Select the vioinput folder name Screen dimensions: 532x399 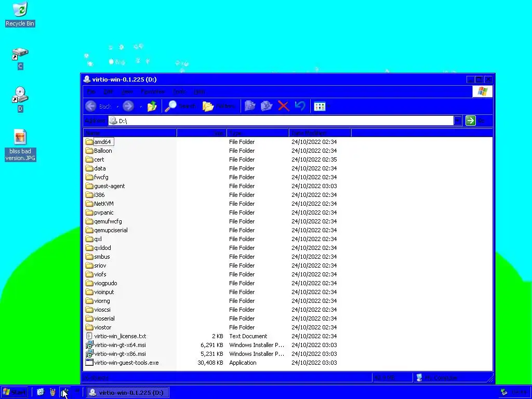point(104,292)
